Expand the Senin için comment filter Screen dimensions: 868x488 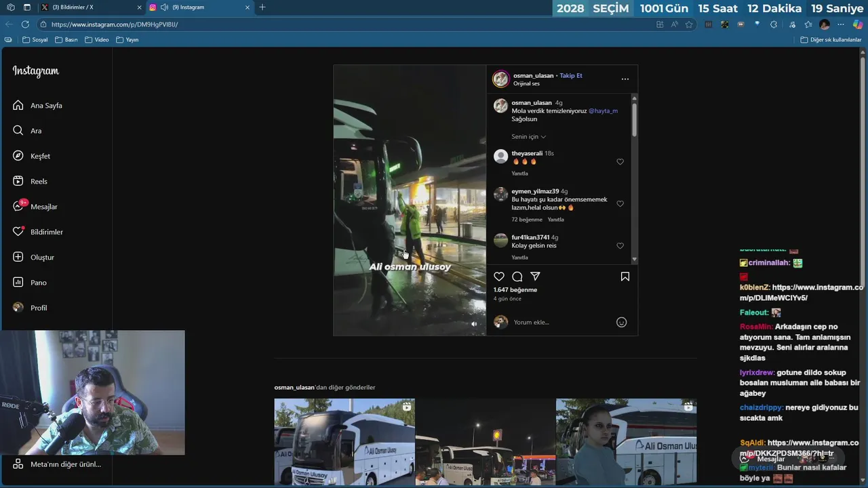pyautogui.click(x=528, y=137)
